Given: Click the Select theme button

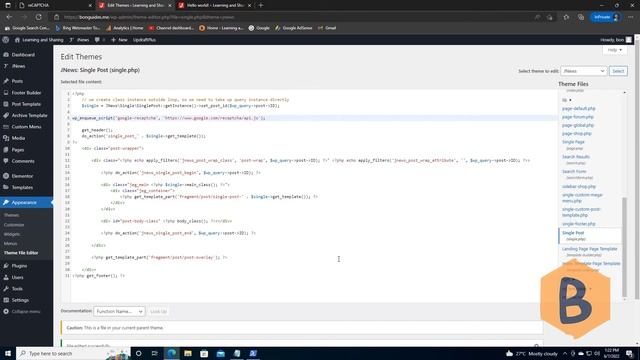Looking at the screenshot, I should pyautogui.click(x=618, y=71).
